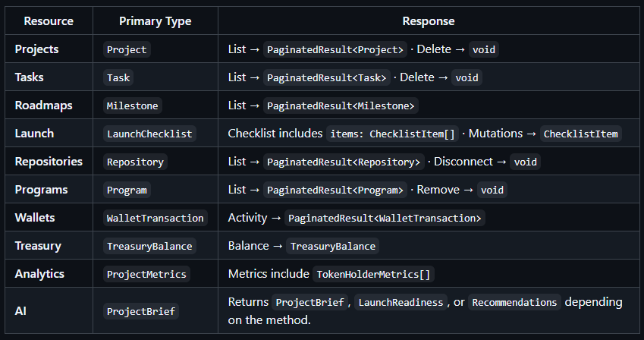Select the Milestone type code tag

tap(132, 105)
